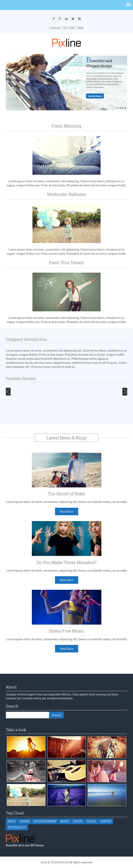133x868 pixels.
Task: View the lavender field thumbnail
Action: pos(66,795)
